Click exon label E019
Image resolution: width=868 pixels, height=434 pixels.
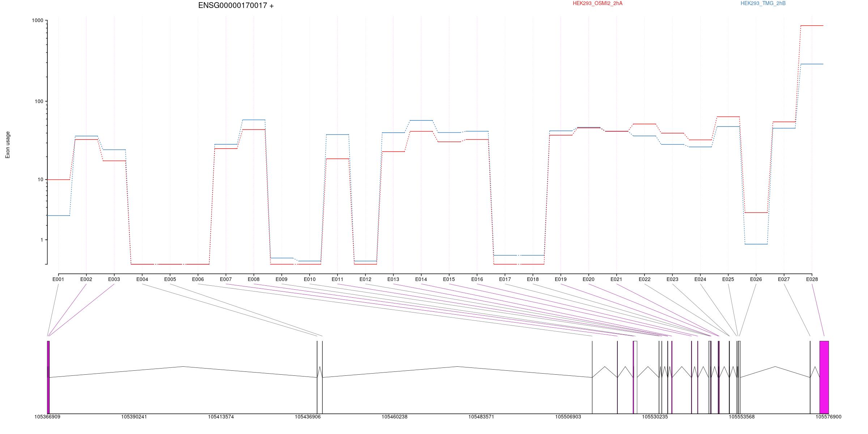[561, 279]
